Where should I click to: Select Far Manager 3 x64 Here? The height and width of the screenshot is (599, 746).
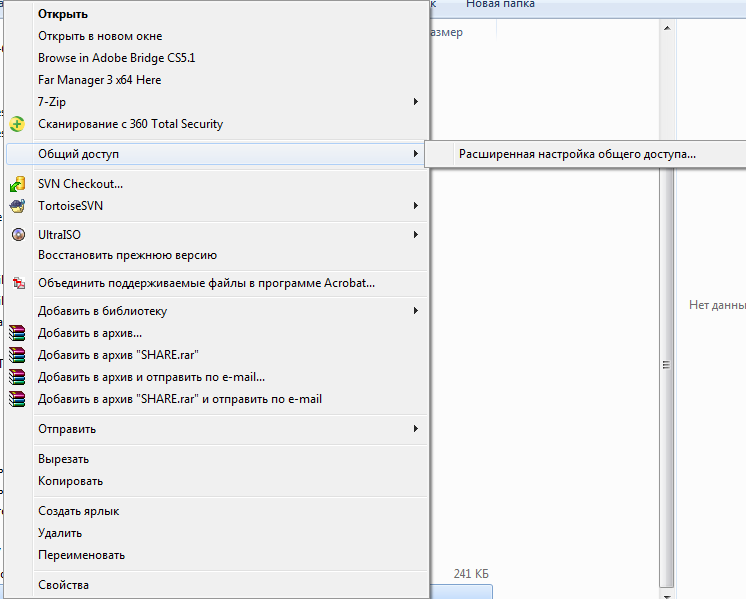[216, 80]
